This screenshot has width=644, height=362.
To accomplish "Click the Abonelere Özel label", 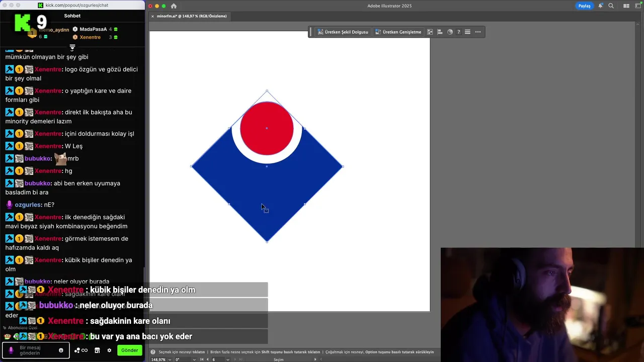I will (23, 328).
